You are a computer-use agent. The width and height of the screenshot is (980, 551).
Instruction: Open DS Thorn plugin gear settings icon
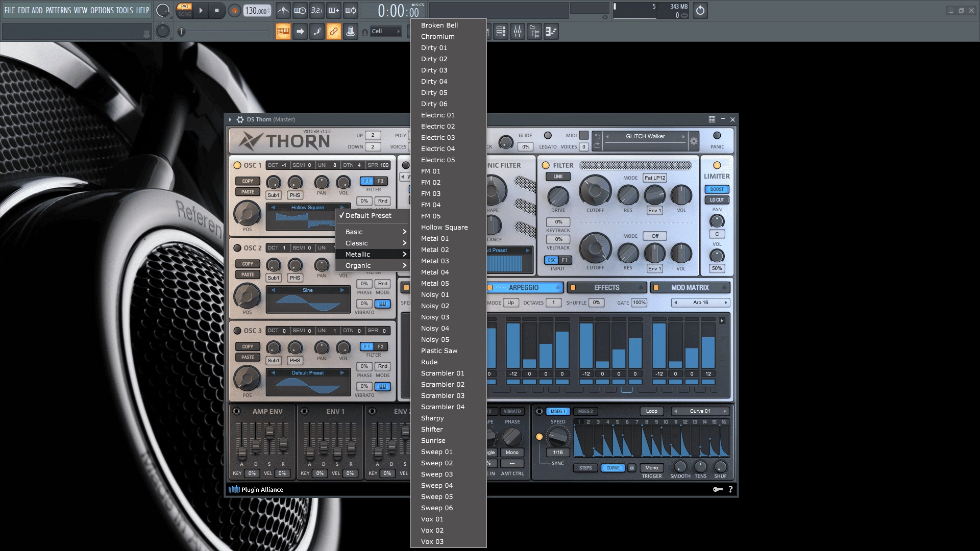pos(240,119)
